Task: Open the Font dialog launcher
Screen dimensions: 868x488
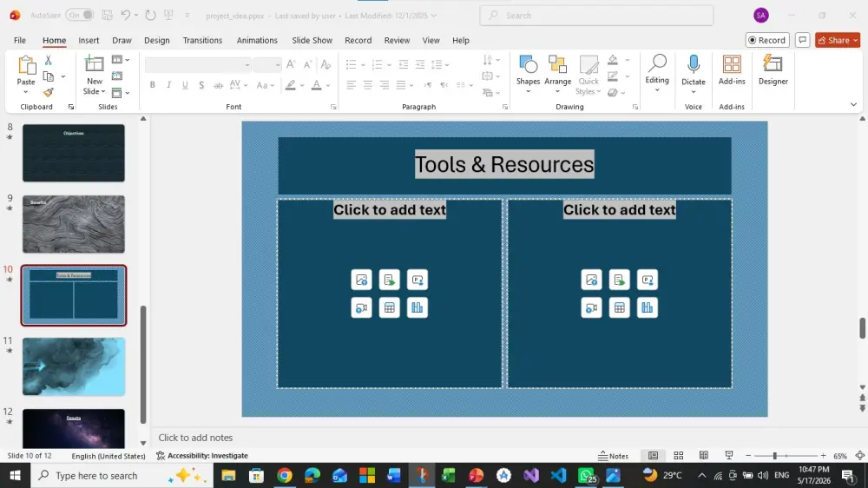Action: (x=333, y=107)
